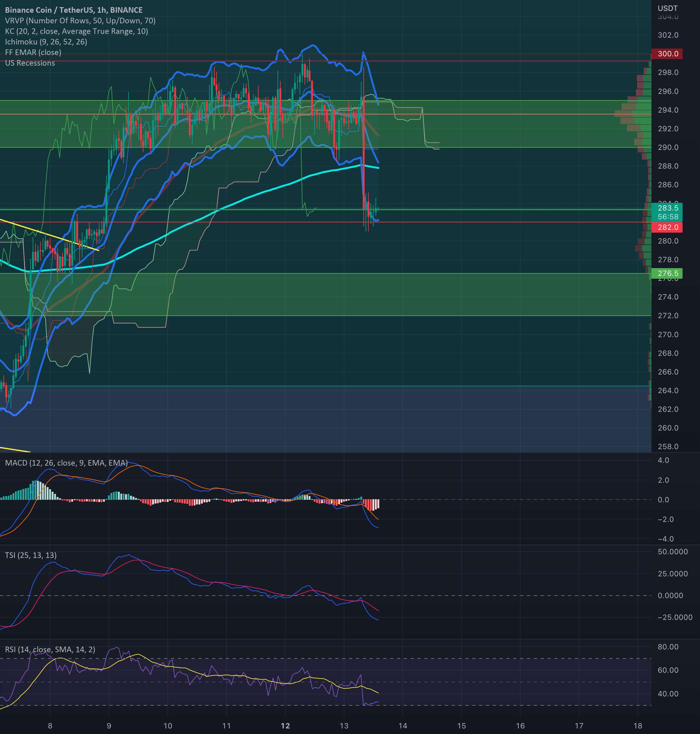
Task: Click the date 16 on the time axis
Action: point(520,726)
